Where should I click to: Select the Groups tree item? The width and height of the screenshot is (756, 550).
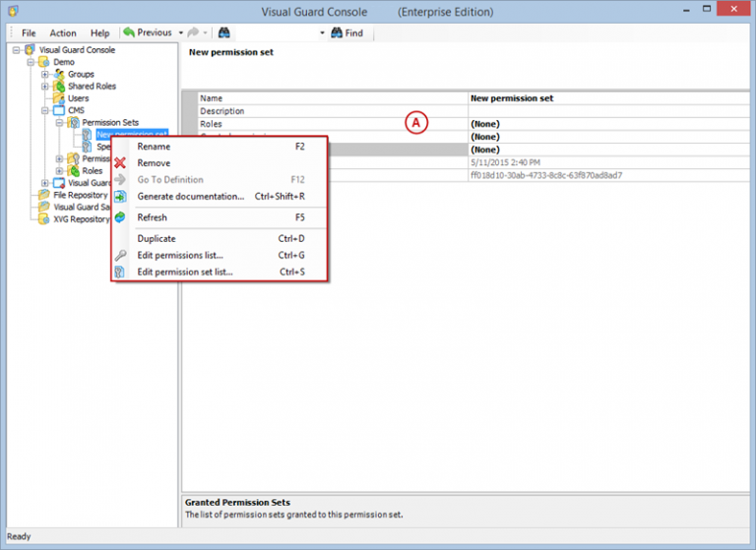coord(81,74)
